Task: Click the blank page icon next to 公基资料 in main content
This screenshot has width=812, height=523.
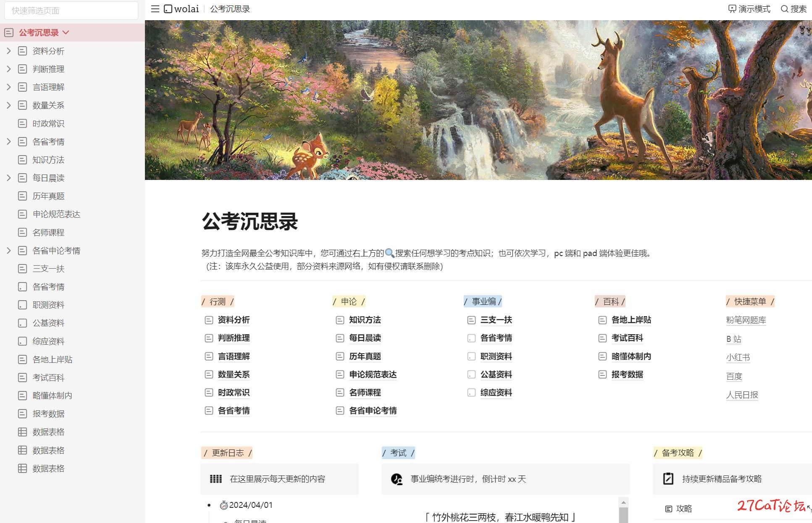Action: [x=471, y=374]
